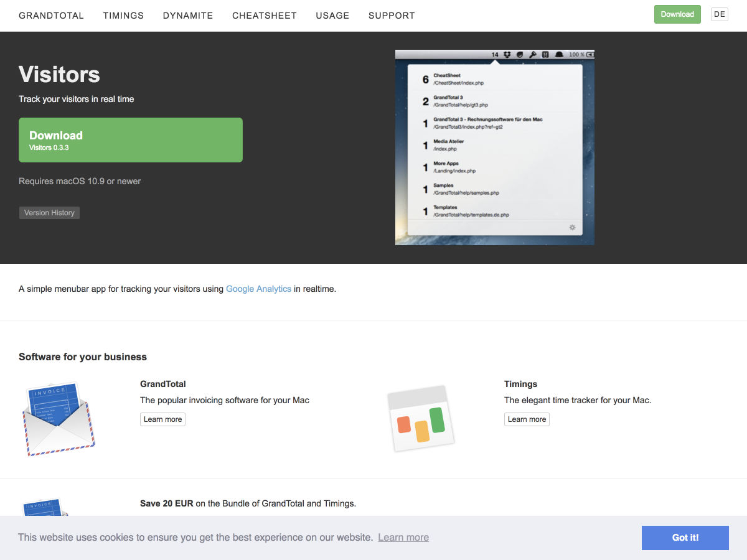Dismiss cookie notice with Got it!
Viewport: 747px width, 560px height.
click(685, 538)
